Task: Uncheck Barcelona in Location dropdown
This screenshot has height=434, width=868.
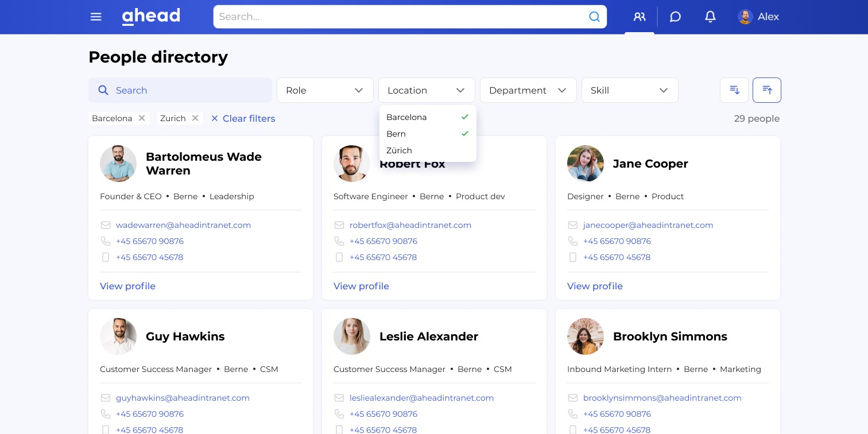Action: pyautogui.click(x=428, y=117)
